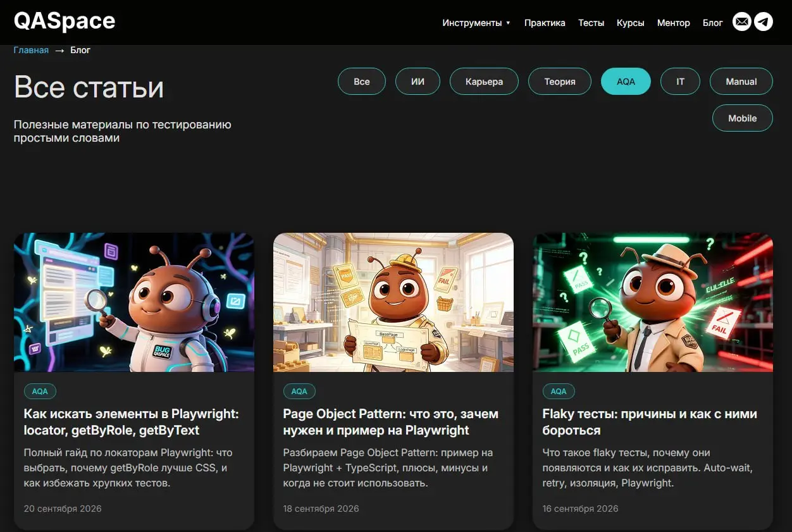Image resolution: width=792 pixels, height=532 pixels.
Task: Filter articles by IT
Action: (x=680, y=81)
